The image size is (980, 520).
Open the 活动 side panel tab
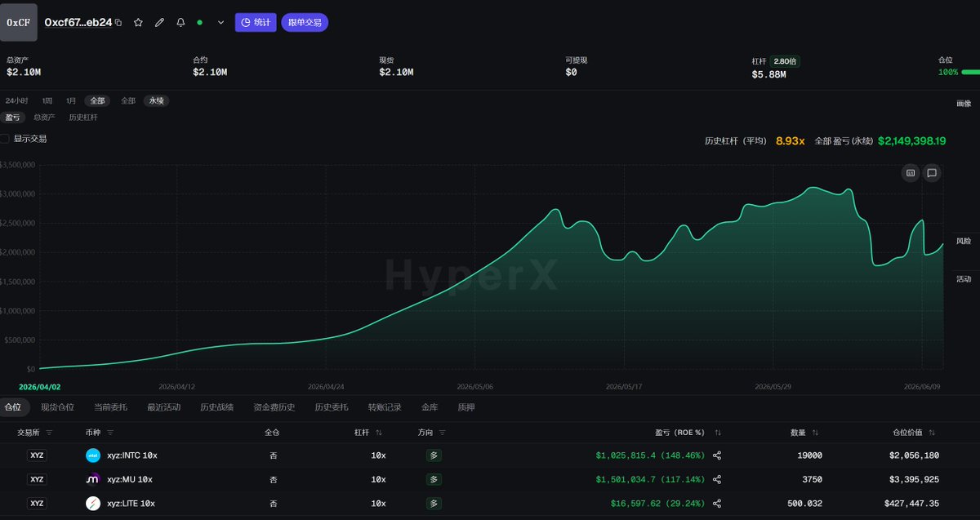(x=964, y=279)
